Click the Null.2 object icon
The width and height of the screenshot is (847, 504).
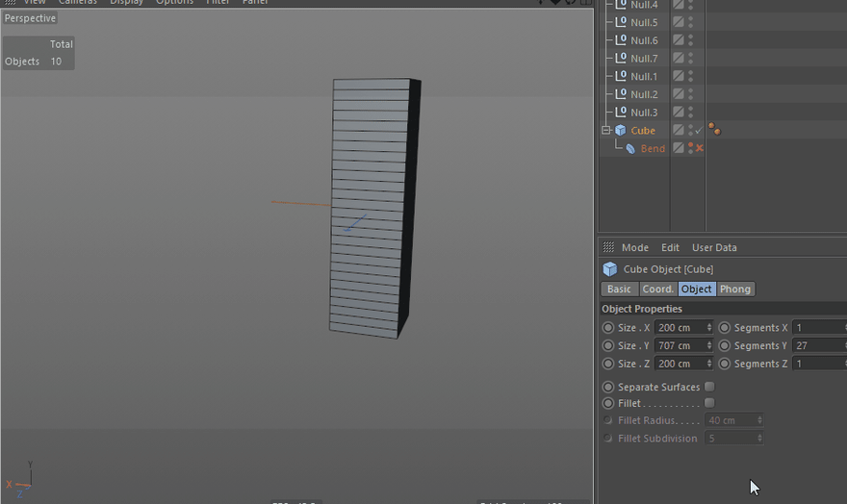click(621, 94)
